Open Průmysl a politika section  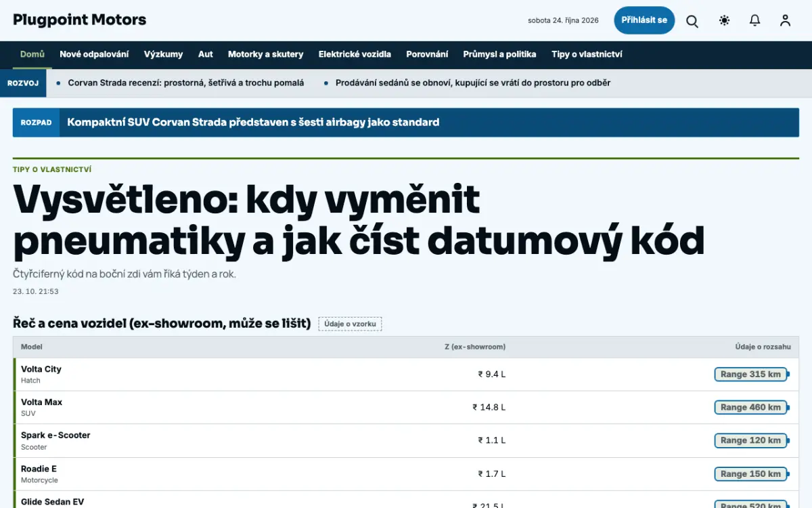point(499,54)
